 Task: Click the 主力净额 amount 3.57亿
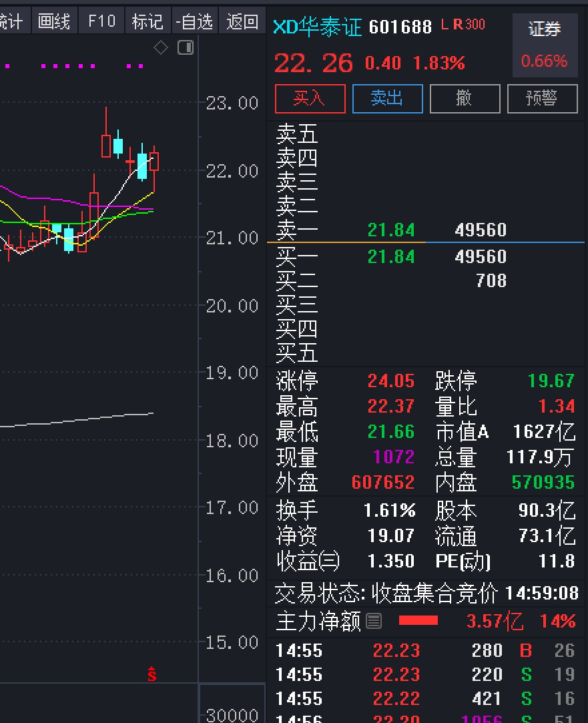(495, 621)
